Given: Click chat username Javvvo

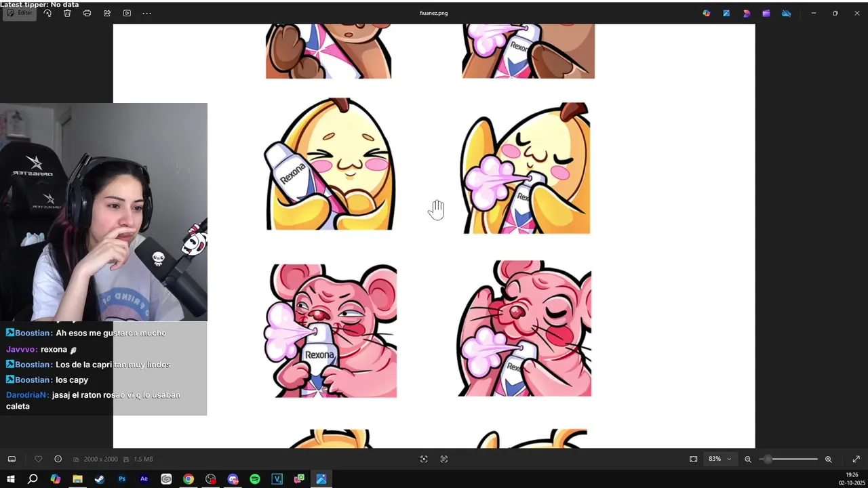Looking at the screenshot, I should pyautogui.click(x=22, y=350).
